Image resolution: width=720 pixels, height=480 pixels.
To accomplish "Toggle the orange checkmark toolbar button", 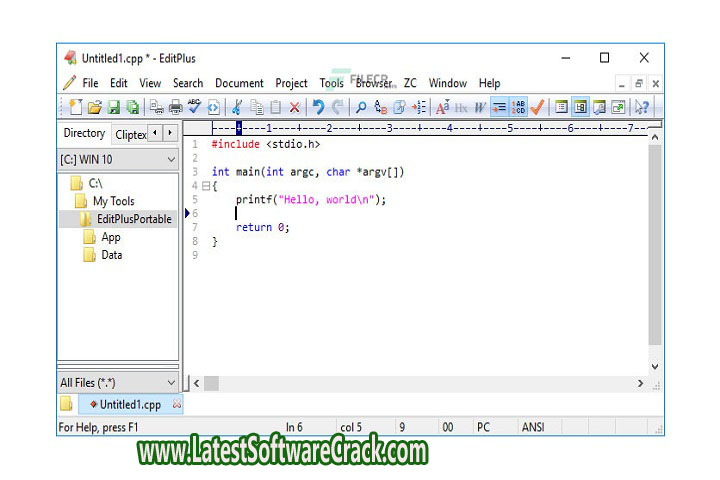I will pyautogui.click(x=538, y=107).
